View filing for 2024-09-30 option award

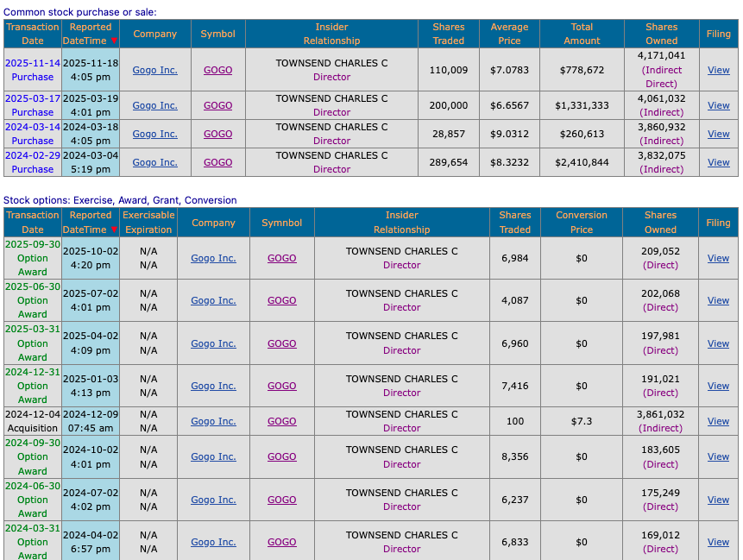[x=718, y=456]
